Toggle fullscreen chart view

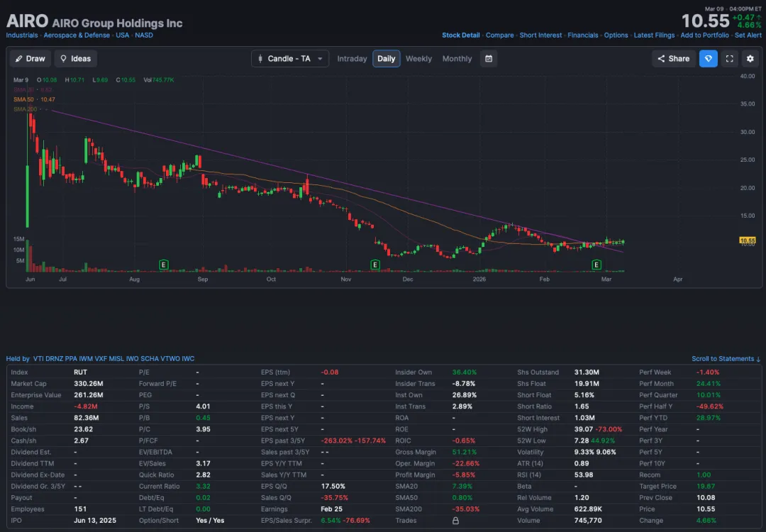pos(729,59)
